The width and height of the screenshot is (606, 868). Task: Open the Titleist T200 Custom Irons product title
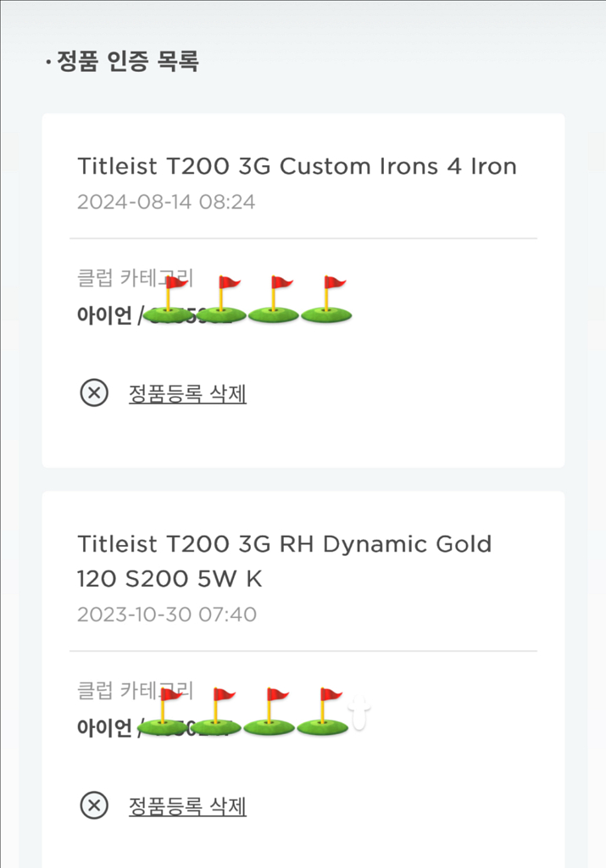297,167
